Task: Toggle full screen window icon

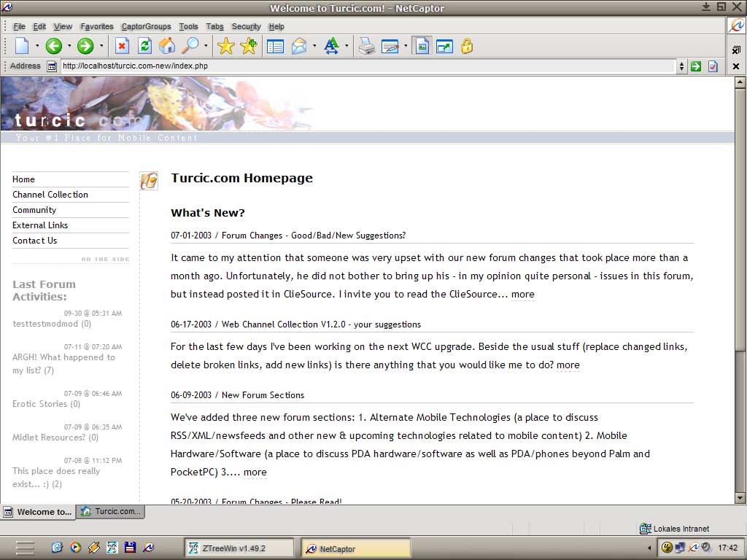Action: (x=444, y=46)
